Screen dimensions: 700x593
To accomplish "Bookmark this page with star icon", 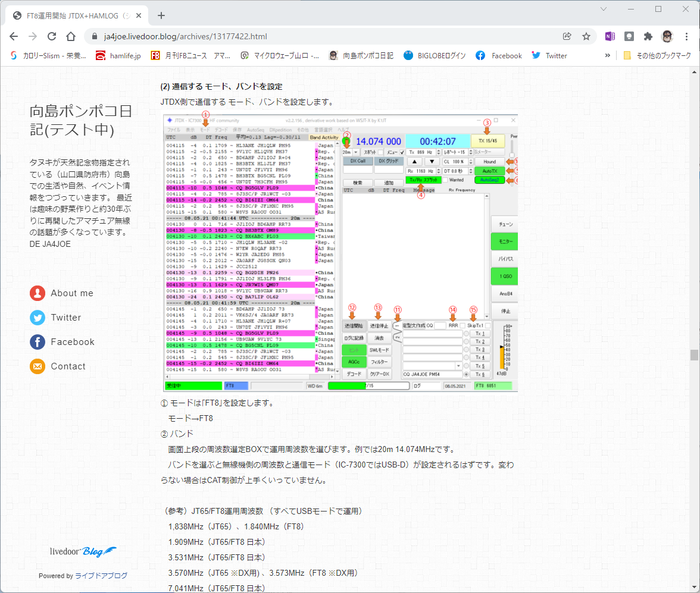I will [586, 37].
